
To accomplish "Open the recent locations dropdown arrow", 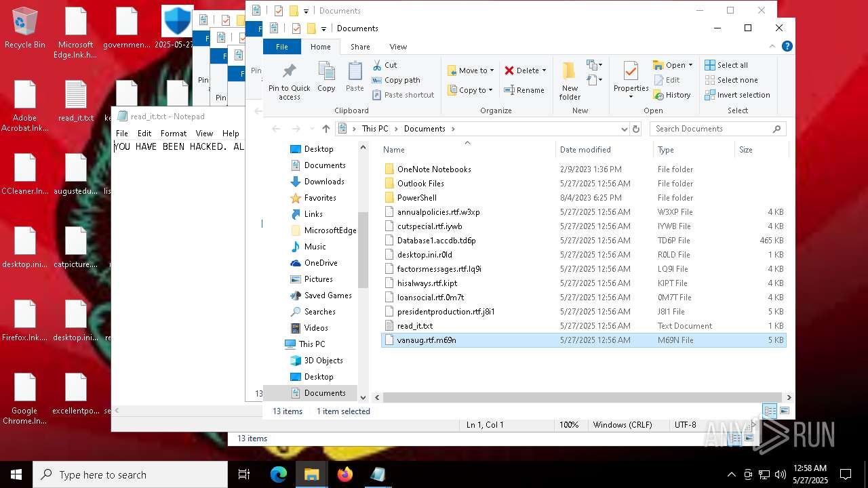I will 311,129.
